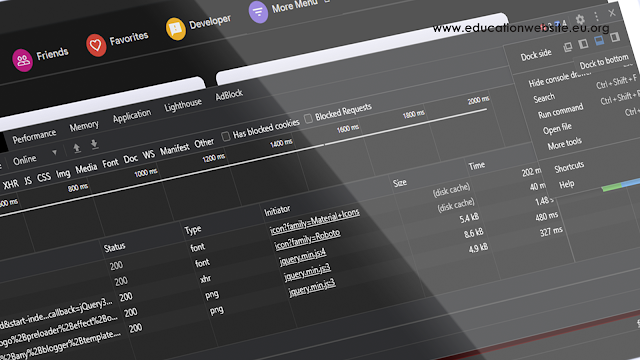
Task: Tick the Blocked Requests checkbox
Action: pyautogui.click(x=308, y=118)
